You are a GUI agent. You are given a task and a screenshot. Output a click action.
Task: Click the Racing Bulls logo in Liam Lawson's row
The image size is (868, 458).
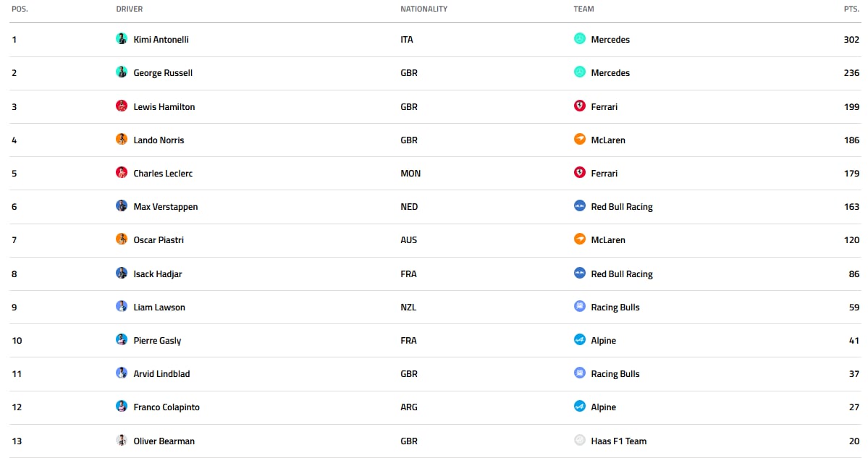pos(580,306)
